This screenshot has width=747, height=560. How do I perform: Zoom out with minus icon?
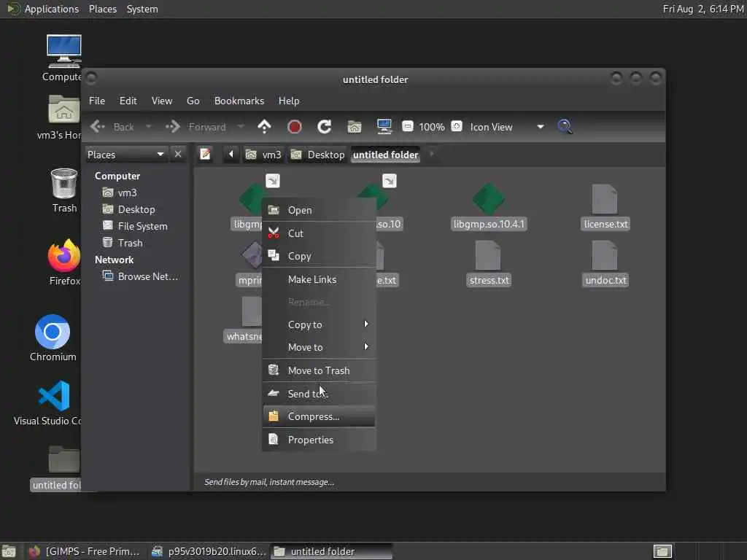pyautogui.click(x=407, y=126)
